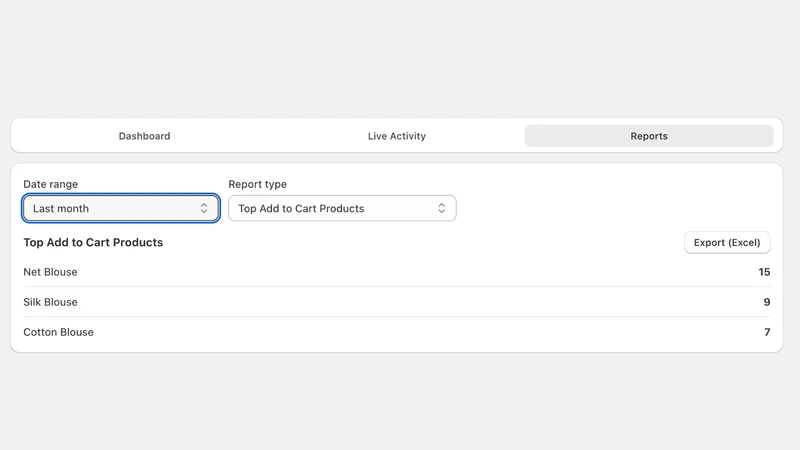The height and width of the screenshot is (450, 800).
Task: Click the Report type label
Action: pos(258,184)
